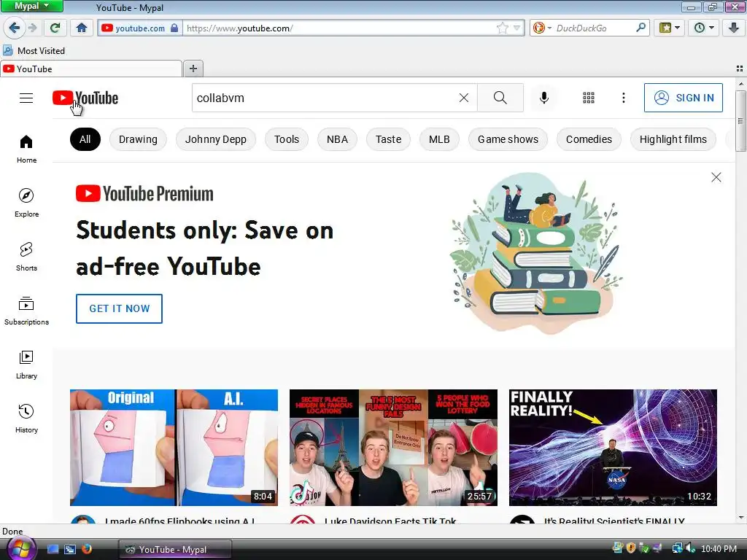Select the YouTube - Mypal taskbar button
Screen dimensions: 747x560
pyautogui.click(x=175, y=550)
